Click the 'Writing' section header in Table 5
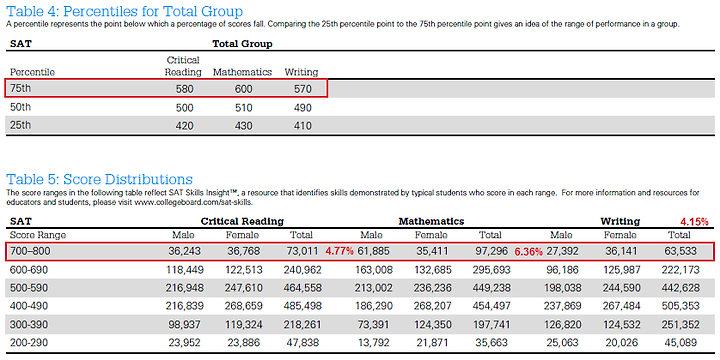Image resolution: width=720 pixels, height=360 pixels. pos(620,221)
